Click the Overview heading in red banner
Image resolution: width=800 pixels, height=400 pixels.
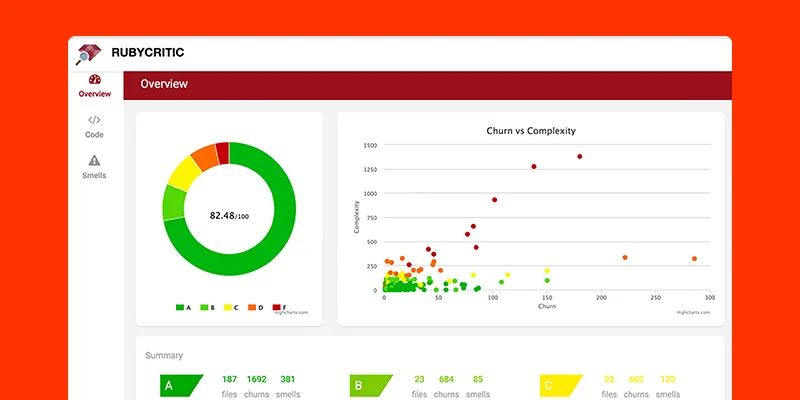point(164,84)
